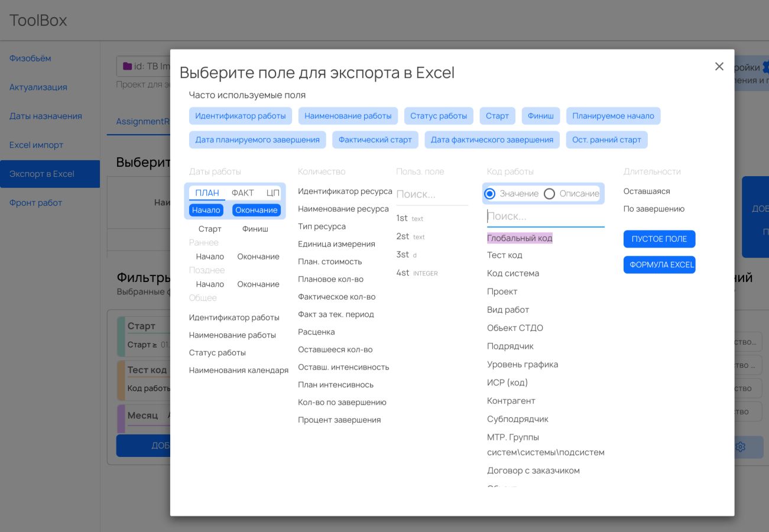The image size is (769, 532).
Task: Click ФОРМУЛА EXCEL button
Action: [x=659, y=265]
